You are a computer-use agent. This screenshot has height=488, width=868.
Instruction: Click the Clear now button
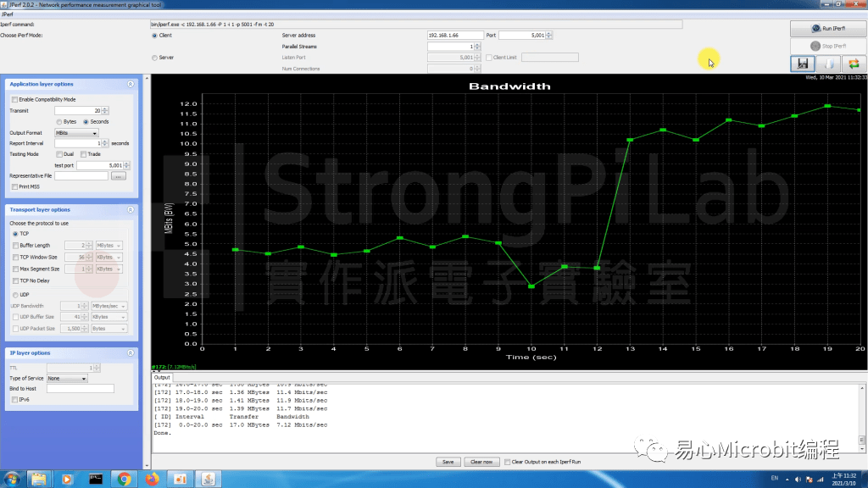[481, 462]
